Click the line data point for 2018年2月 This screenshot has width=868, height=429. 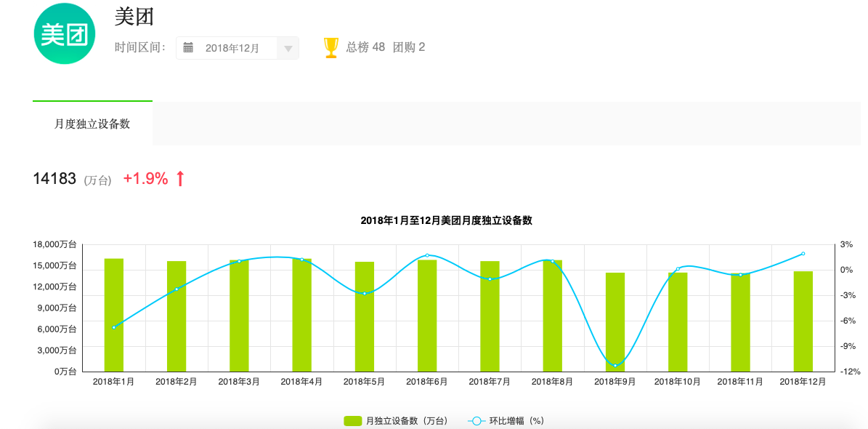[177, 289]
